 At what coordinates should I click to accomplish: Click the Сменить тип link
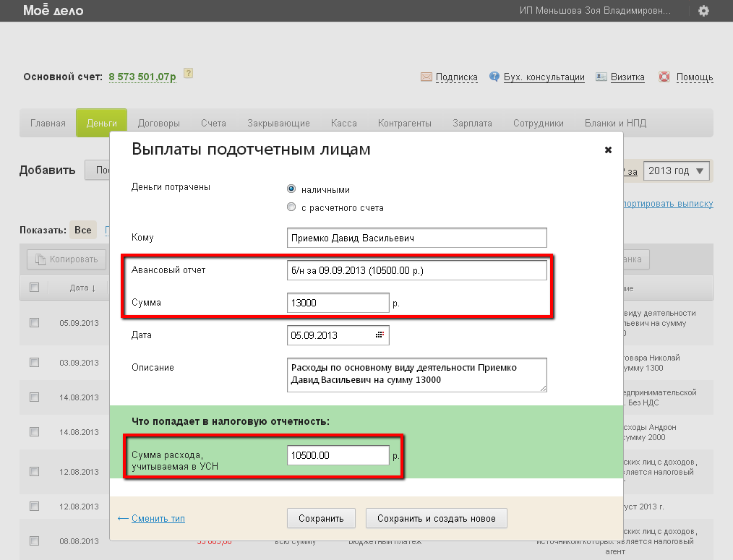[158, 518]
